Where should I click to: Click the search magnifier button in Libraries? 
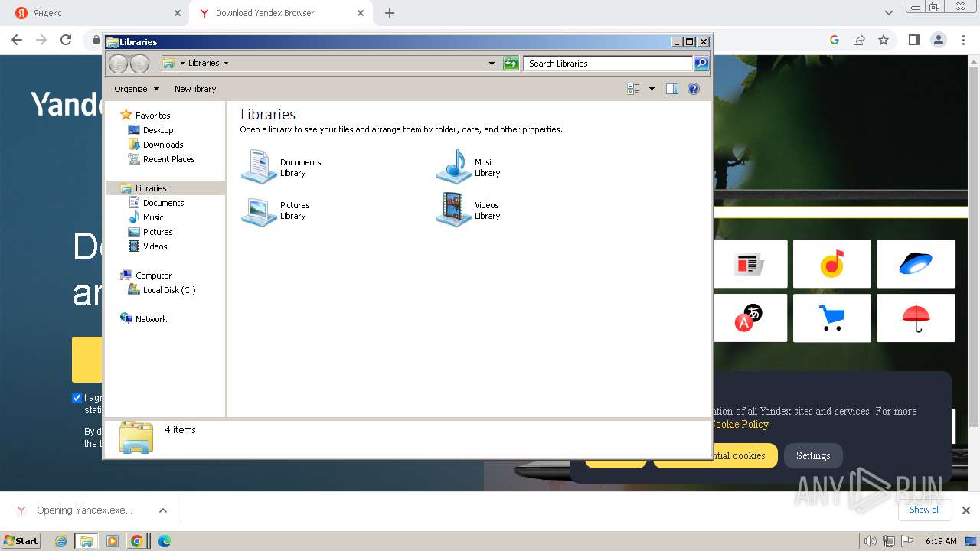(701, 64)
